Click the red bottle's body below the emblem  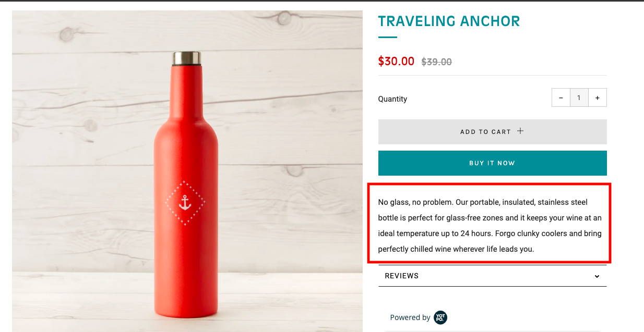186,266
